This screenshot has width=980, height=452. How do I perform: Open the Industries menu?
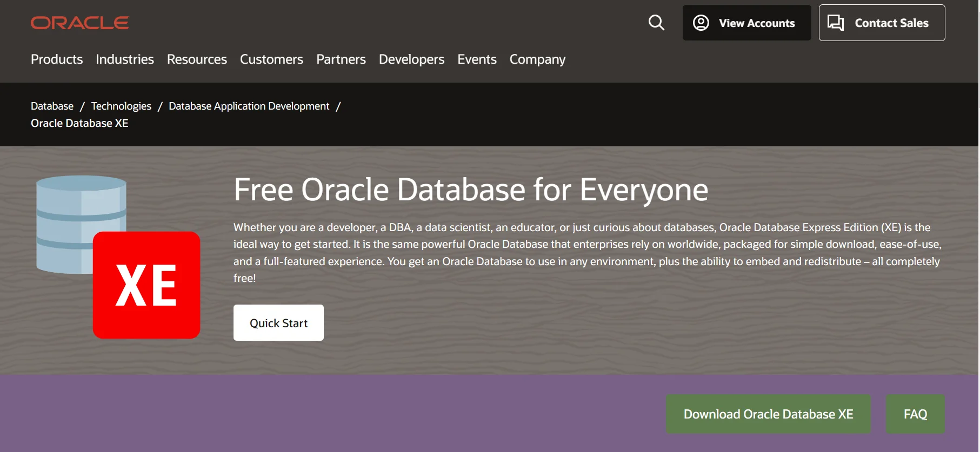click(x=125, y=59)
